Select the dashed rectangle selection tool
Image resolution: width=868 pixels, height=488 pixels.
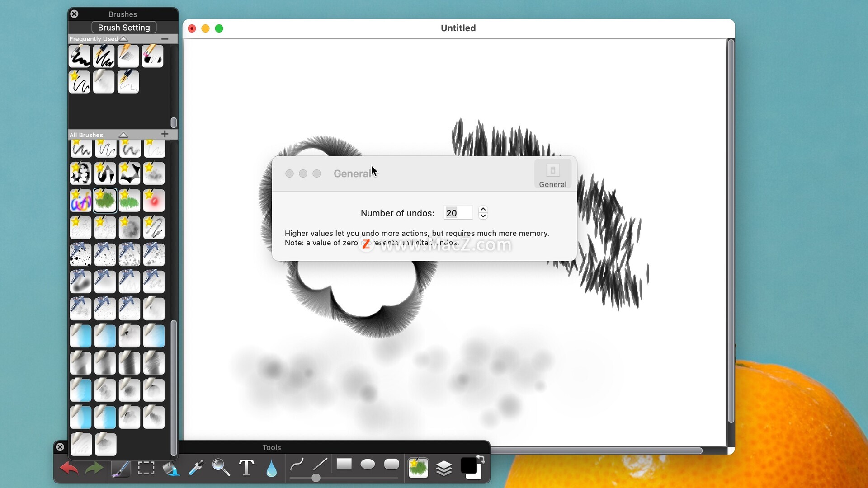click(146, 468)
